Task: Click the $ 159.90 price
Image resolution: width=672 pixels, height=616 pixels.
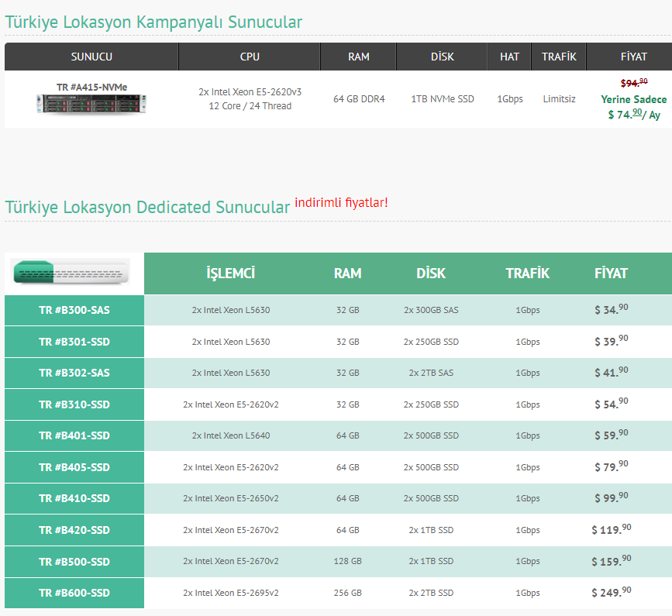Action: [x=611, y=560]
